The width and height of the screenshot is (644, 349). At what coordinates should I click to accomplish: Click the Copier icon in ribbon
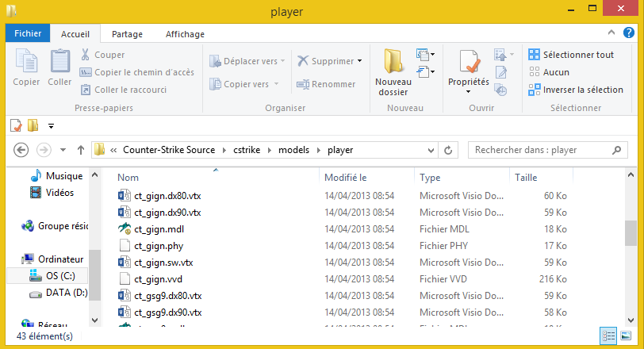(x=26, y=61)
